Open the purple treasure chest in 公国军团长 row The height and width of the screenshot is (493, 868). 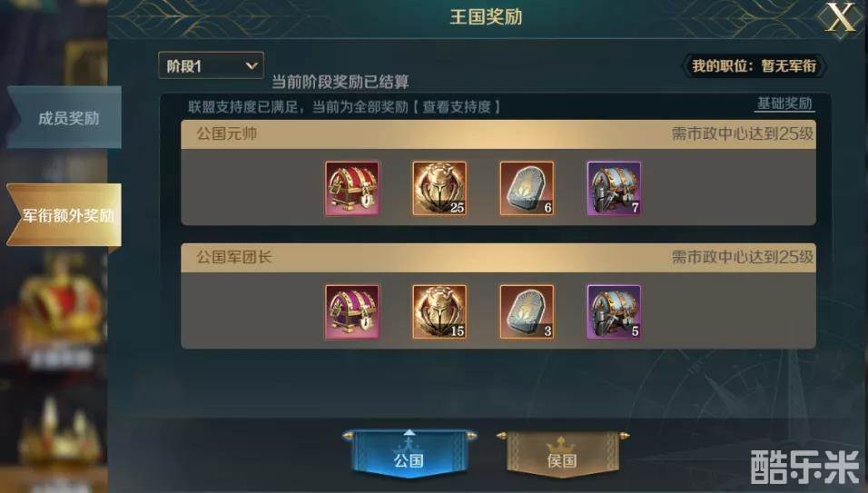[352, 311]
